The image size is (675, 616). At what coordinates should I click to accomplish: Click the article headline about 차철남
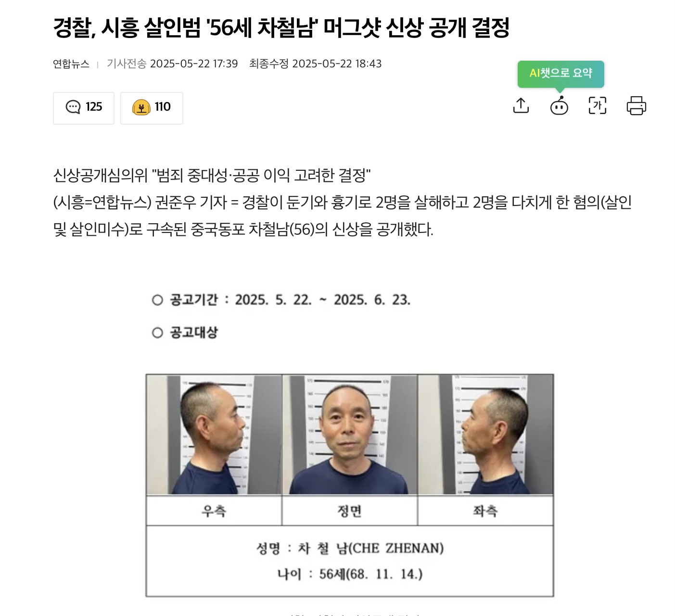point(281,27)
